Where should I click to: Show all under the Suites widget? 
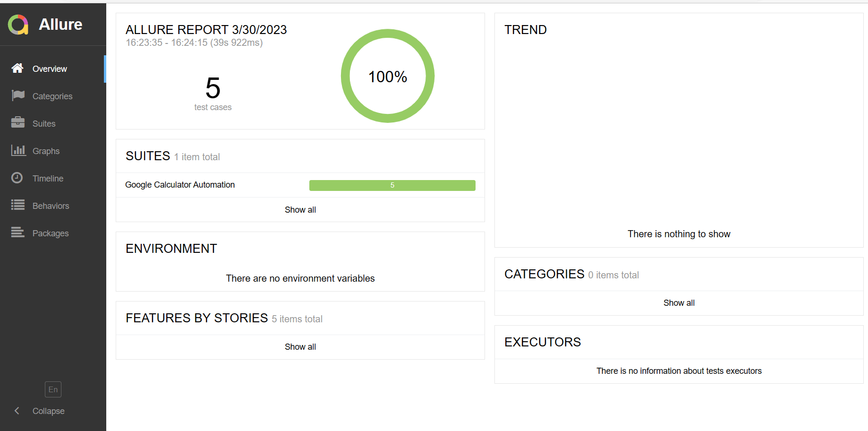[x=300, y=210]
